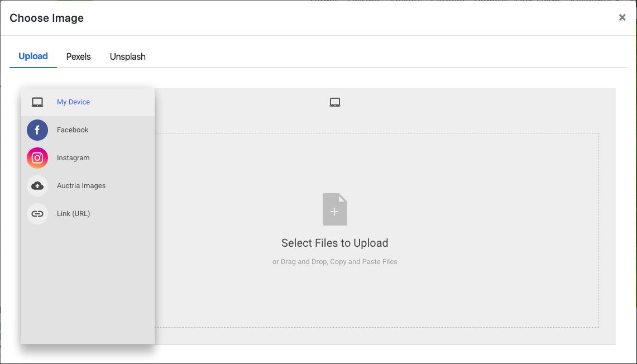Close the Choose Image dialog
This screenshot has width=637, height=364.
click(x=622, y=18)
